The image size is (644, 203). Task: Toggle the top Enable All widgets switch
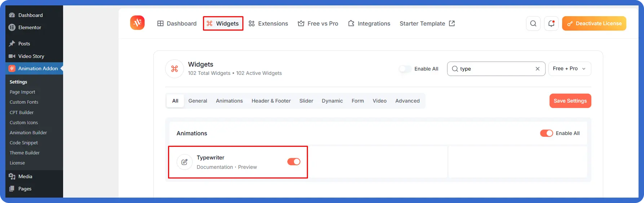tap(405, 69)
